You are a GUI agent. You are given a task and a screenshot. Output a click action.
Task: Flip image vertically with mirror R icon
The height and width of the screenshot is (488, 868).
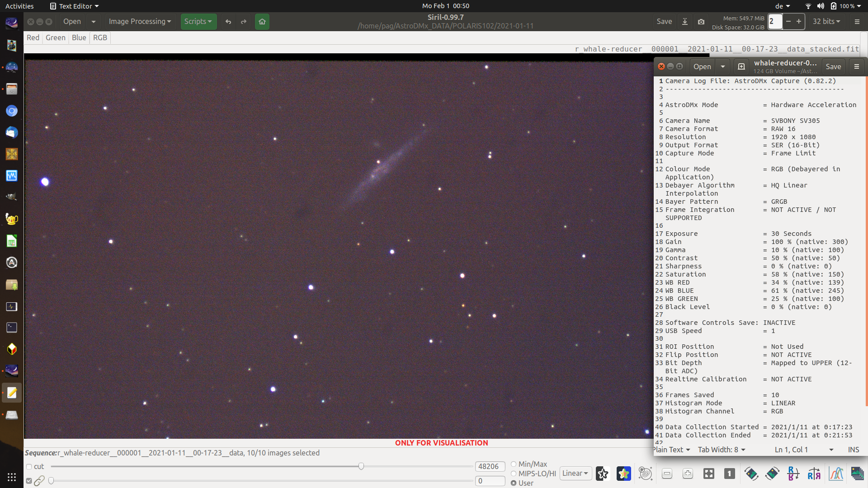pos(793,474)
